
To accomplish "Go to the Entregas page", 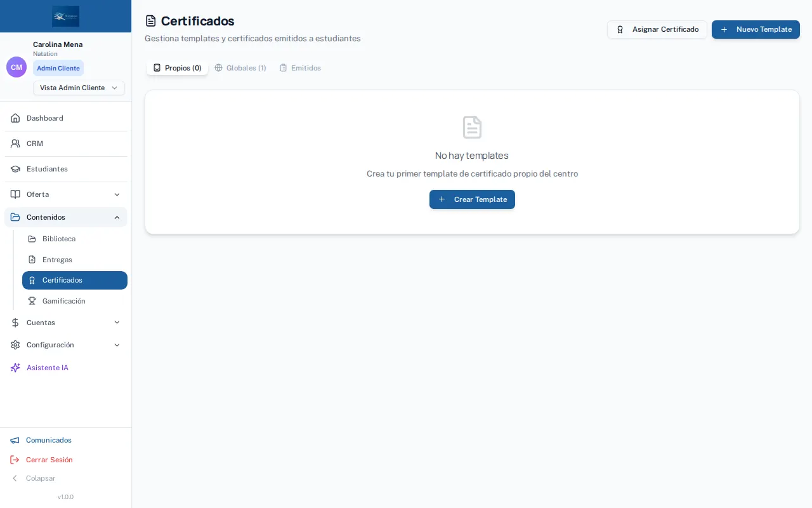I will click(75, 260).
